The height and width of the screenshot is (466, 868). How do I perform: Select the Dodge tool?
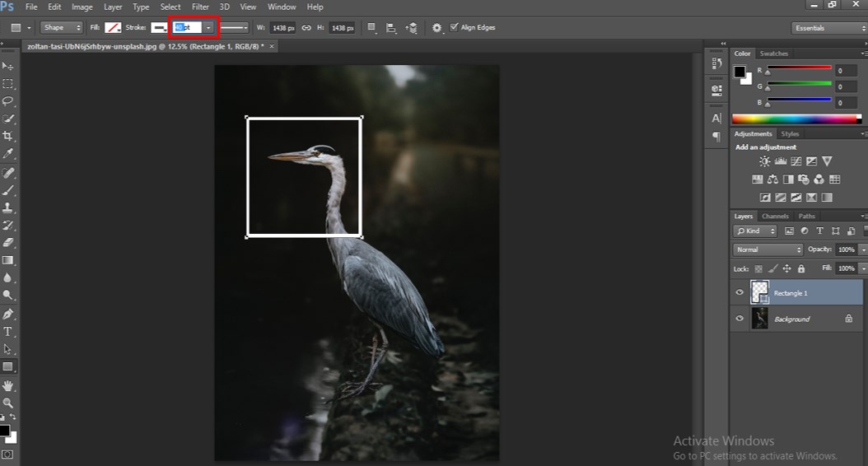pyautogui.click(x=7, y=295)
